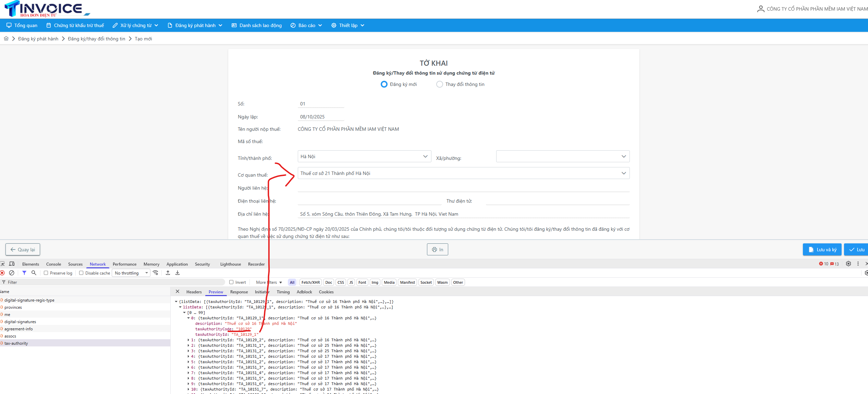The width and height of the screenshot is (868, 394).
Task: Click the home icon in the breadcrumb
Action: (6, 39)
